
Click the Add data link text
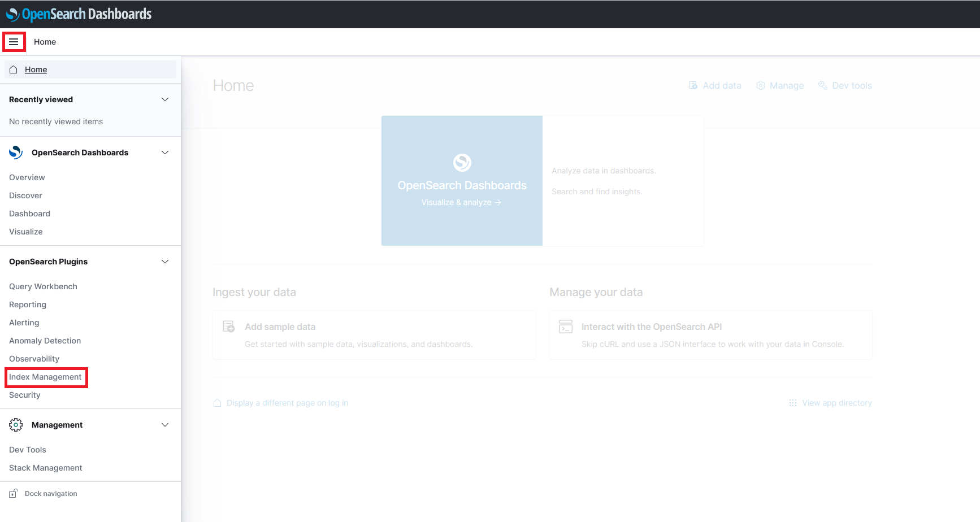tap(722, 85)
